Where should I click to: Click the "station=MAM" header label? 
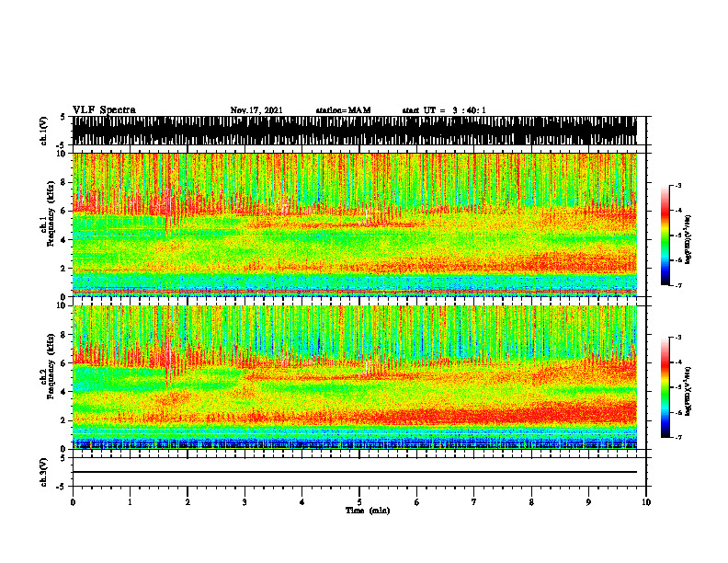click(343, 110)
